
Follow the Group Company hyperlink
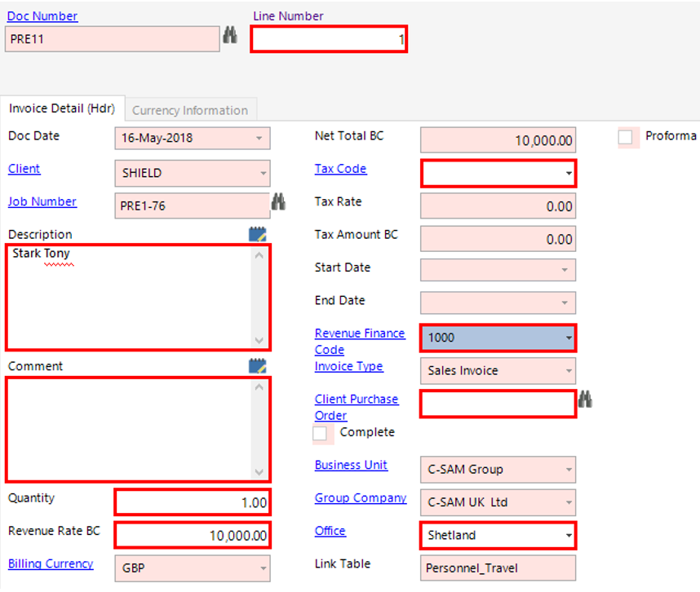(360, 497)
